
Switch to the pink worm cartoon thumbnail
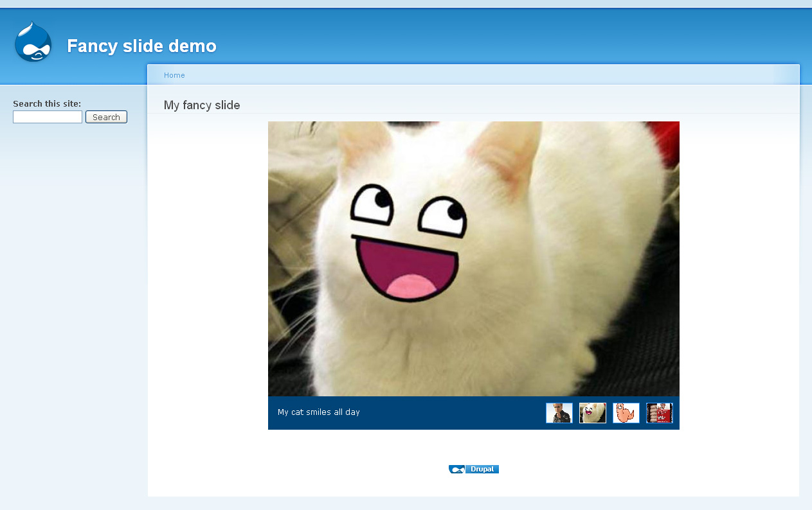click(x=626, y=413)
